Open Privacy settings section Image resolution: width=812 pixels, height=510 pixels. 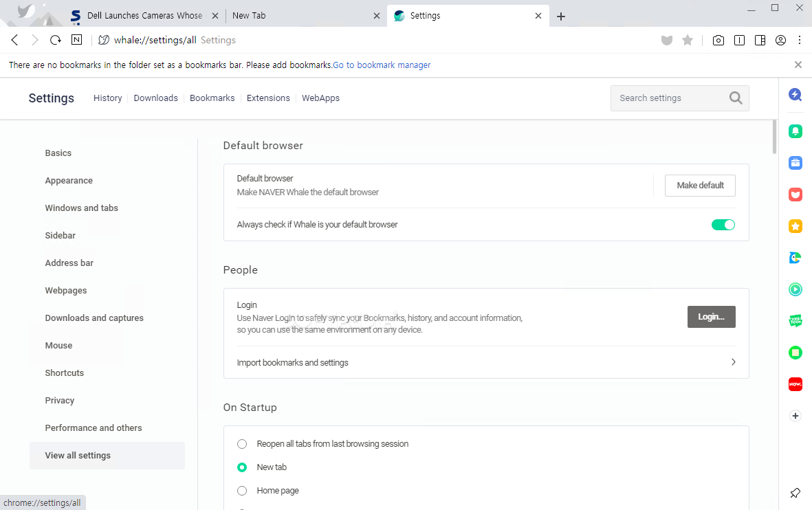pyautogui.click(x=60, y=400)
